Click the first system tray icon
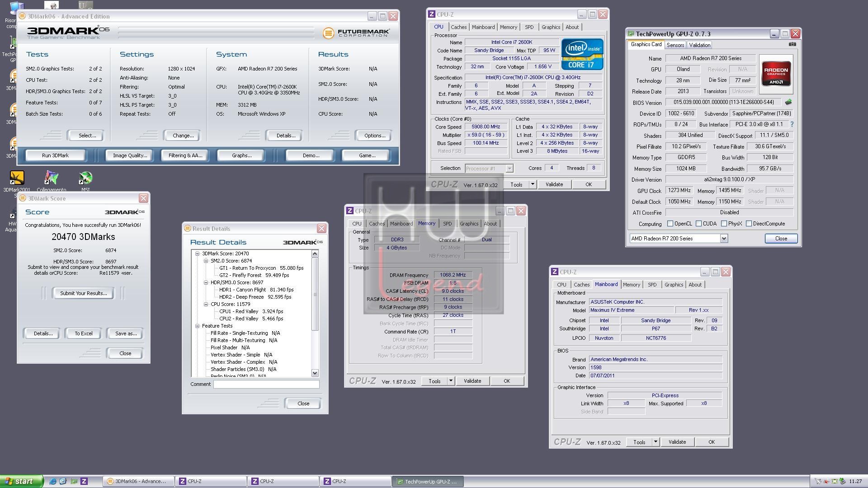 click(x=818, y=481)
